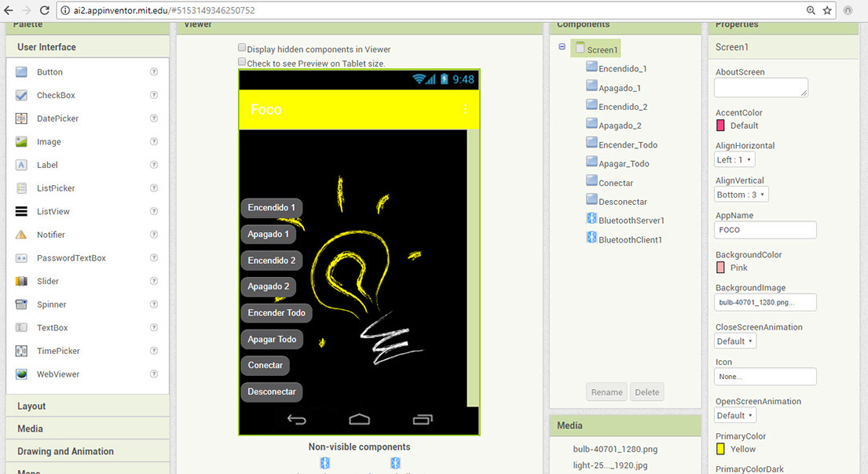Select the ListPicker palette icon
Viewport: 868px width, 474px height.
21,188
